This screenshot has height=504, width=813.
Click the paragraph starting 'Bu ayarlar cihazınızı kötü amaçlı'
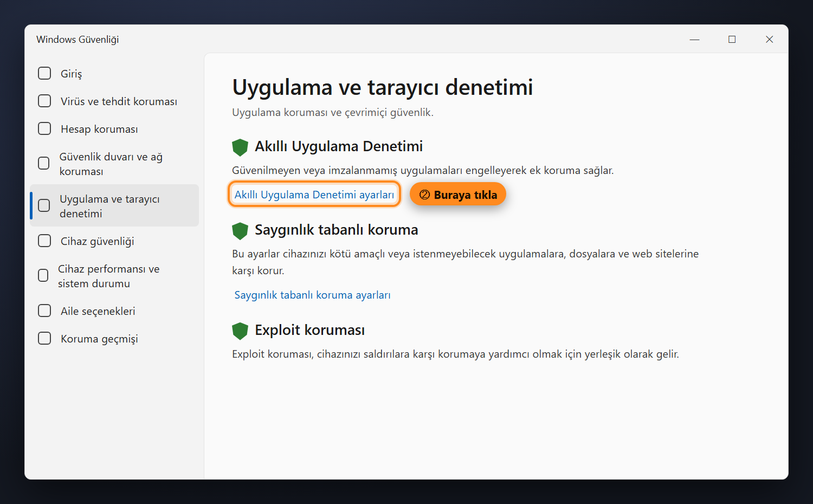pyautogui.click(x=466, y=262)
